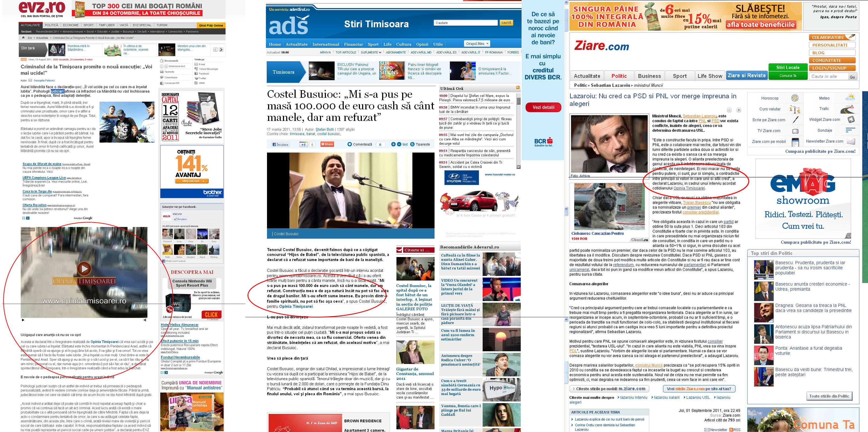This screenshot has width=868, height=432.
Task: Open the home icon in evz.ro breadcrumb
Action: (x=23, y=38)
